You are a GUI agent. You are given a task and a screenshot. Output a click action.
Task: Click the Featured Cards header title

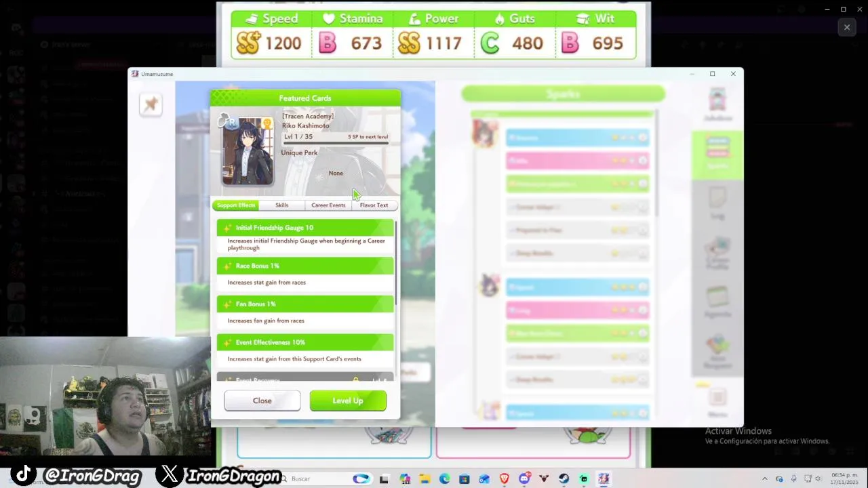point(305,98)
